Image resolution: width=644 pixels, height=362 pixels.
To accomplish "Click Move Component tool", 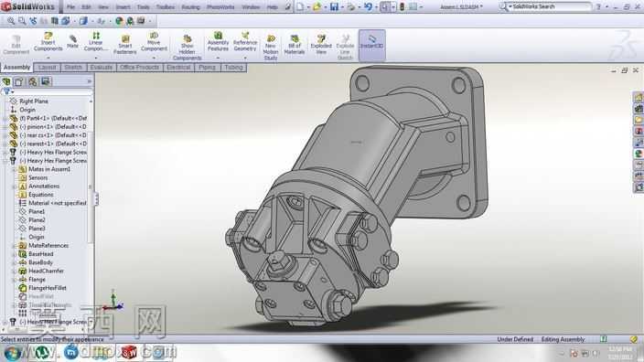I will [x=154, y=42].
